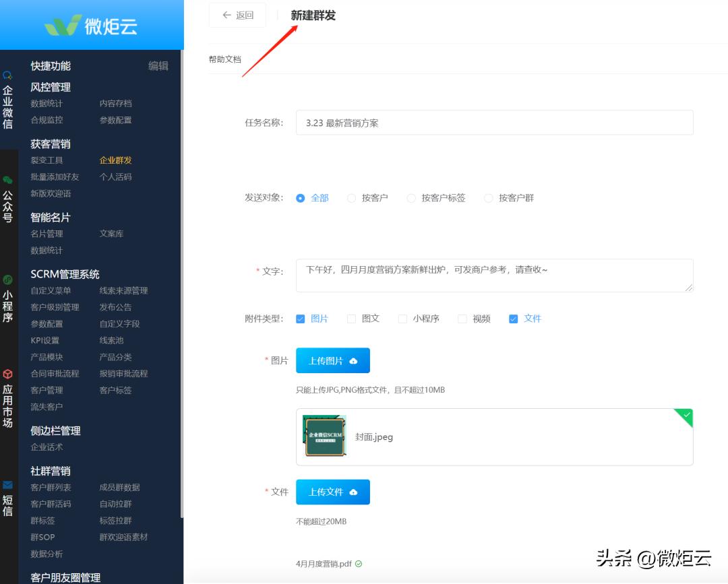Image resolution: width=728 pixels, height=584 pixels.
Task: Click the upload cloud icon on 上传图片 button
Action: pyautogui.click(x=353, y=360)
